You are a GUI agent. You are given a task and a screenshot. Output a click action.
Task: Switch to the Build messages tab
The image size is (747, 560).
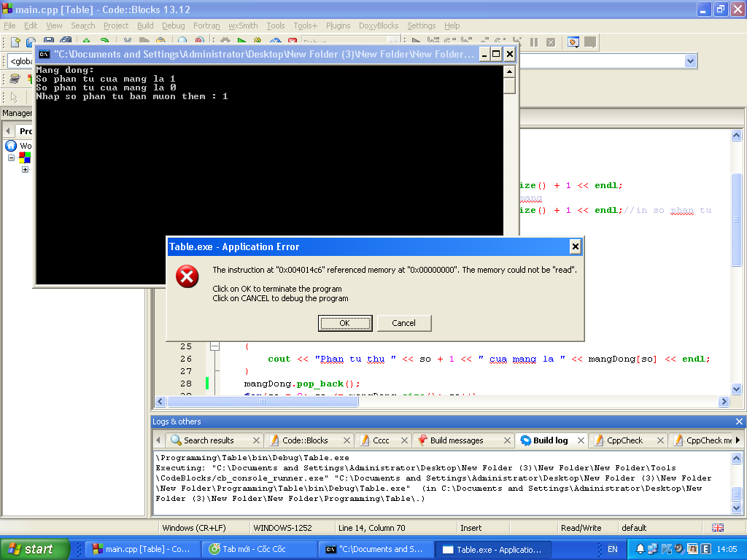coord(456,440)
